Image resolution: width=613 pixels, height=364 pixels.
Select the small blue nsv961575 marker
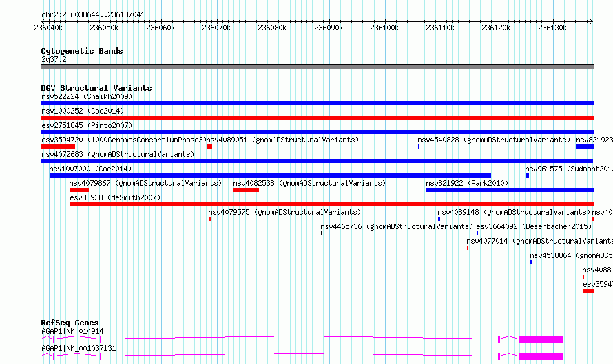tap(527, 175)
